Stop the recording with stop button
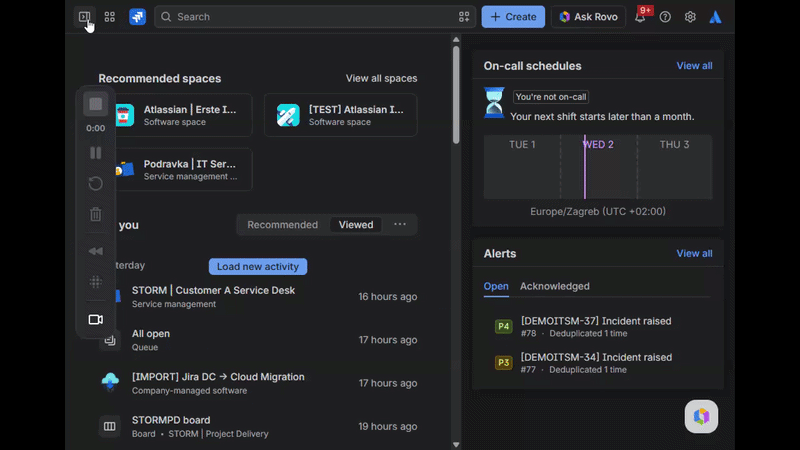 pos(95,104)
